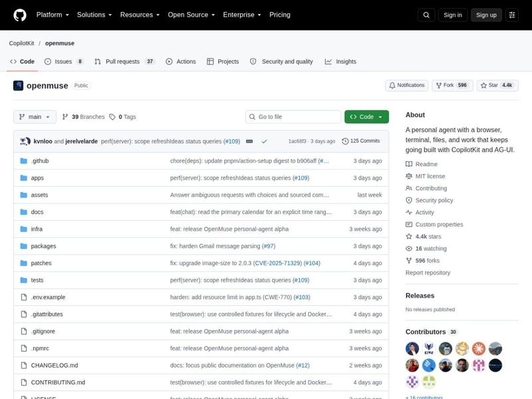View the 39 Branches link
This screenshot has height=399, width=532.
tap(84, 117)
